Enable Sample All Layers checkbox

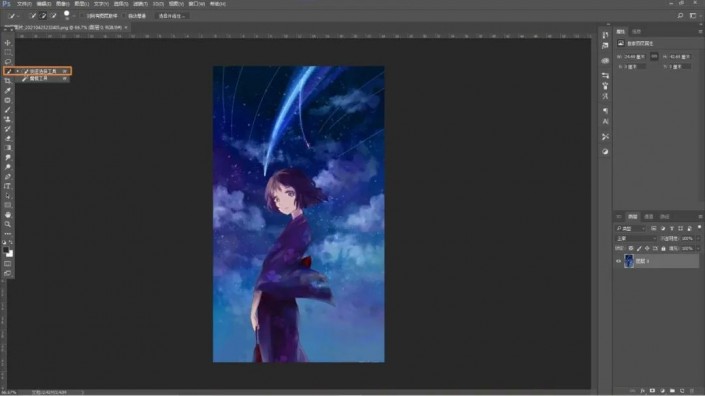point(83,16)
